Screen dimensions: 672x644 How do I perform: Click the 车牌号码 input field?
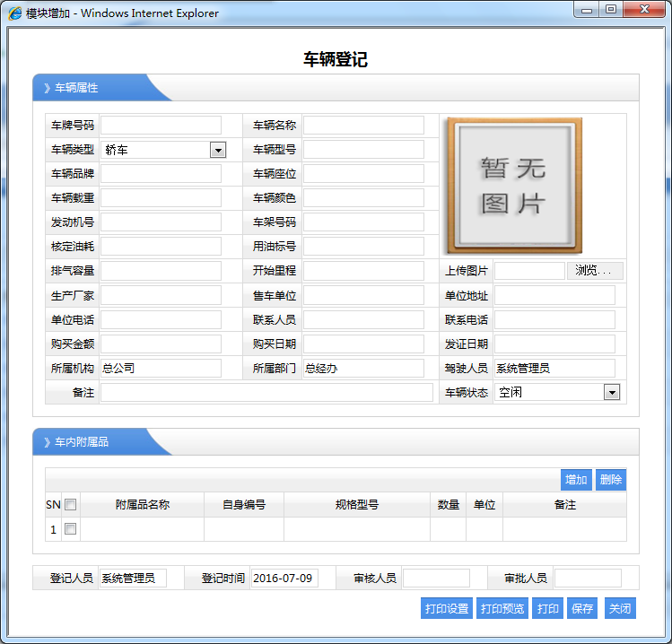[x=161, y=126]
